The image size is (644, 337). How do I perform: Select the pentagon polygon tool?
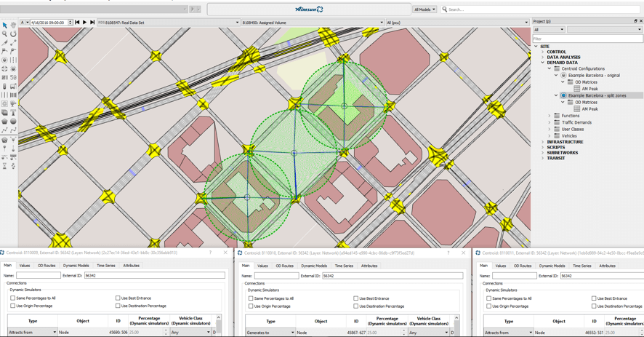click(4, 122)
